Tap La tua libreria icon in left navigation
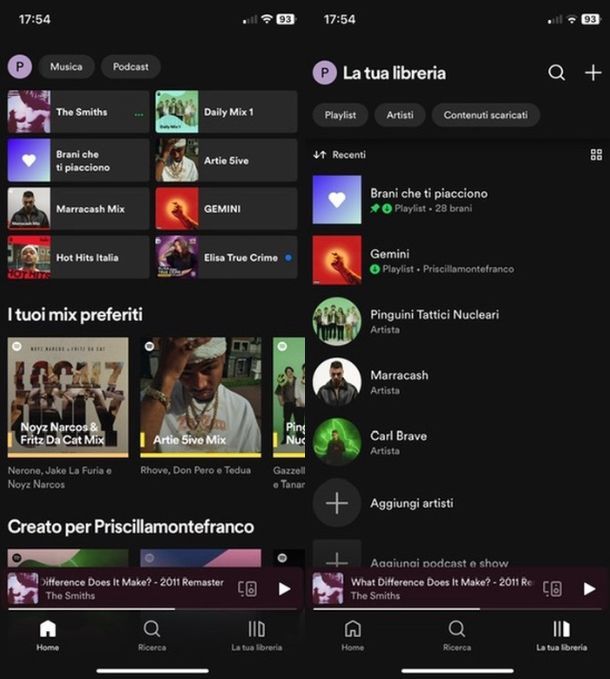Screen dimensions: 610x679 (256, 629)
